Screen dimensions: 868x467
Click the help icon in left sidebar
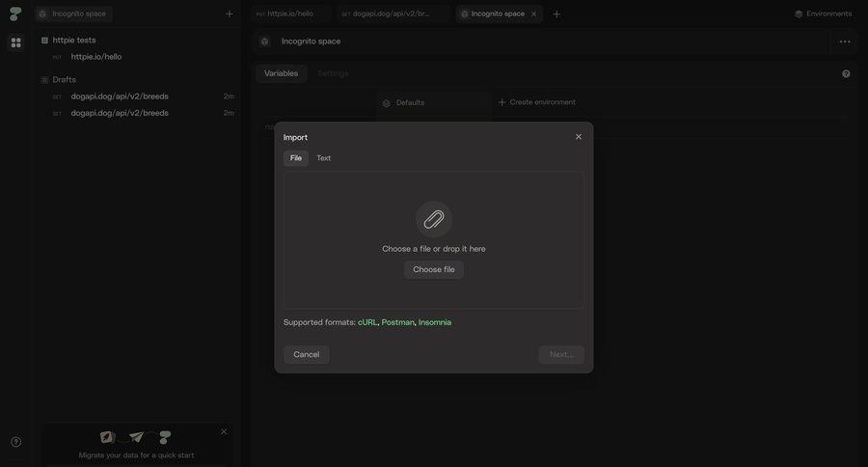(16, 442)
